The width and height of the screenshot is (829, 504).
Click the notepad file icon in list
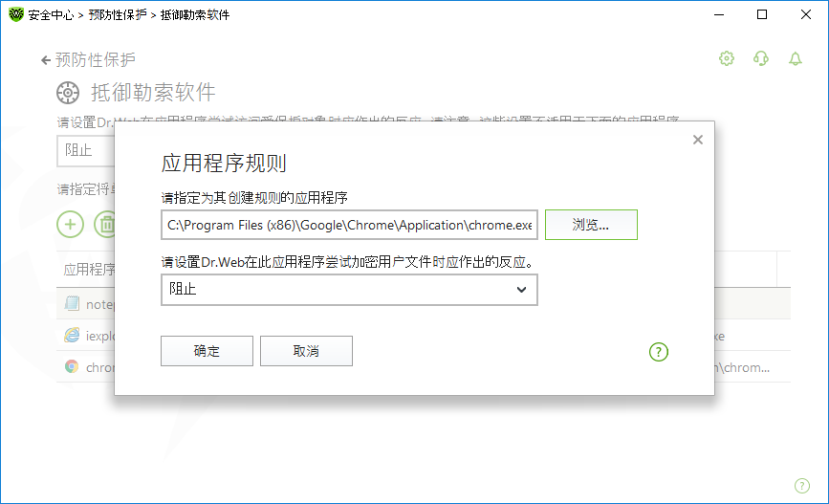click(72, 303)
